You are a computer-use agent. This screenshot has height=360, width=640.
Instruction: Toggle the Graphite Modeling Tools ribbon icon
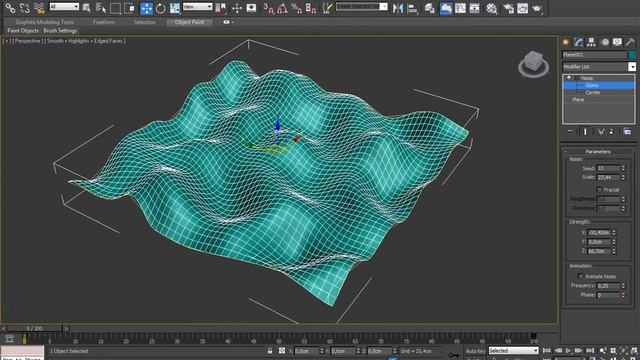point(446,8)
